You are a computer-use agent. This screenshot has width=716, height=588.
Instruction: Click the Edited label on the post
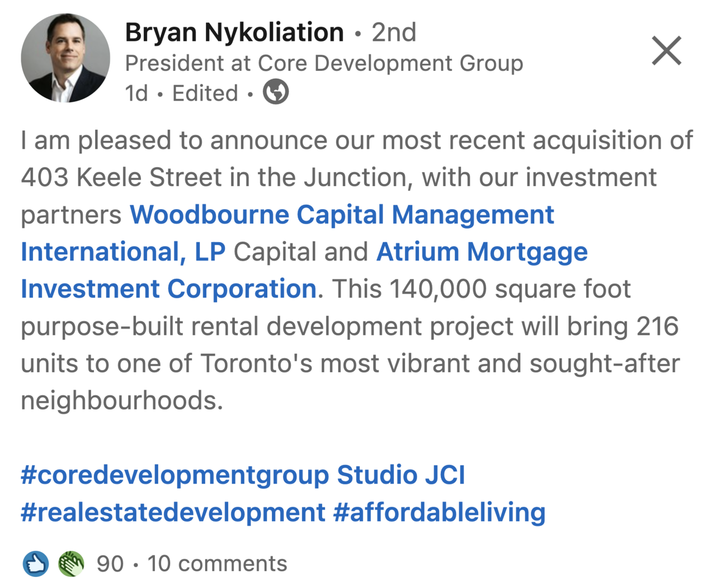click(205, 93)
